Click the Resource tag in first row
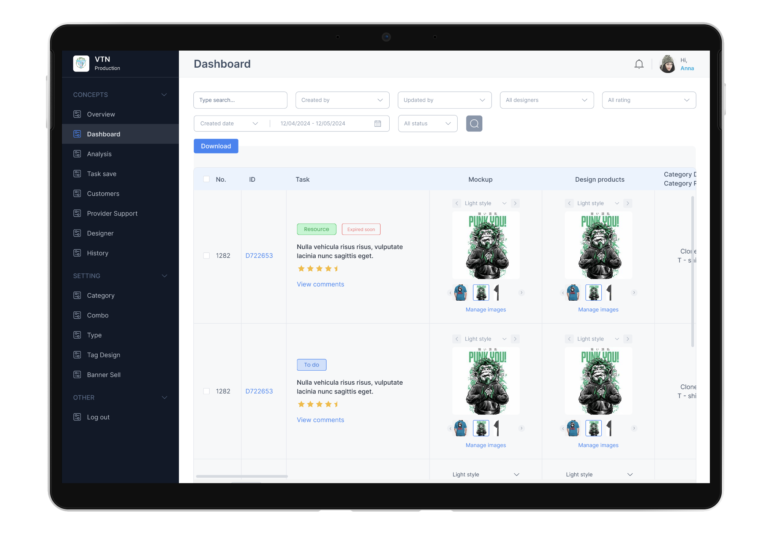 pyautogui.click(x=316, y=229)
